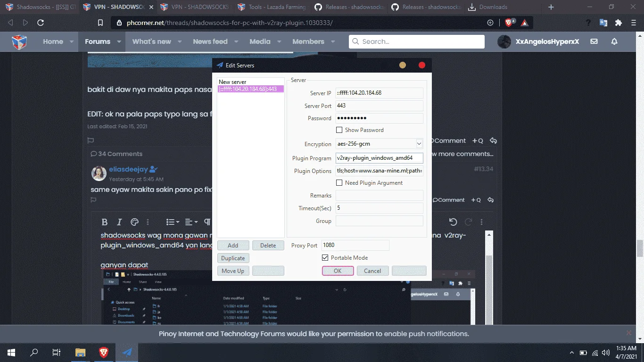Click the paragraph format icon in editor
The image size is (644, 362).
pos(207,222)
